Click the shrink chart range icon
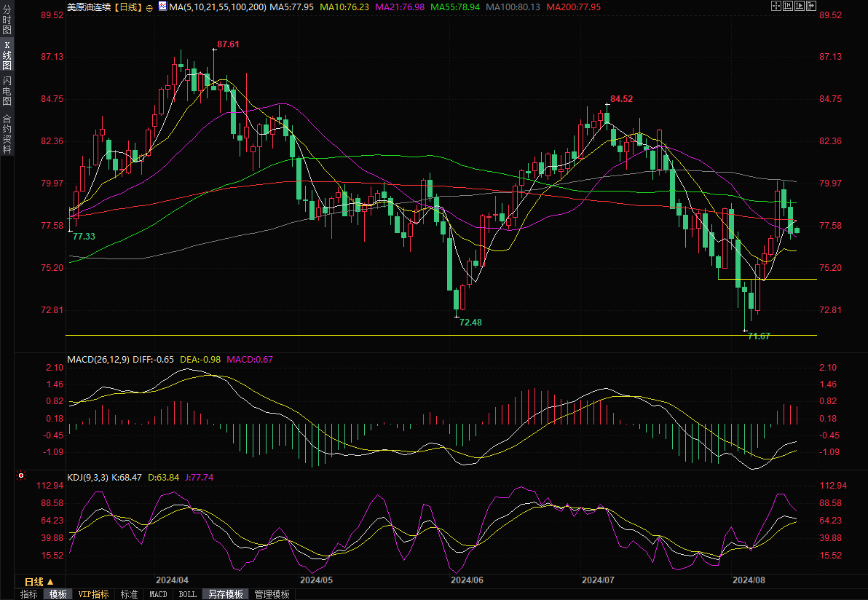The width and height of the screenshot is (868, 600). coord(786,7)
